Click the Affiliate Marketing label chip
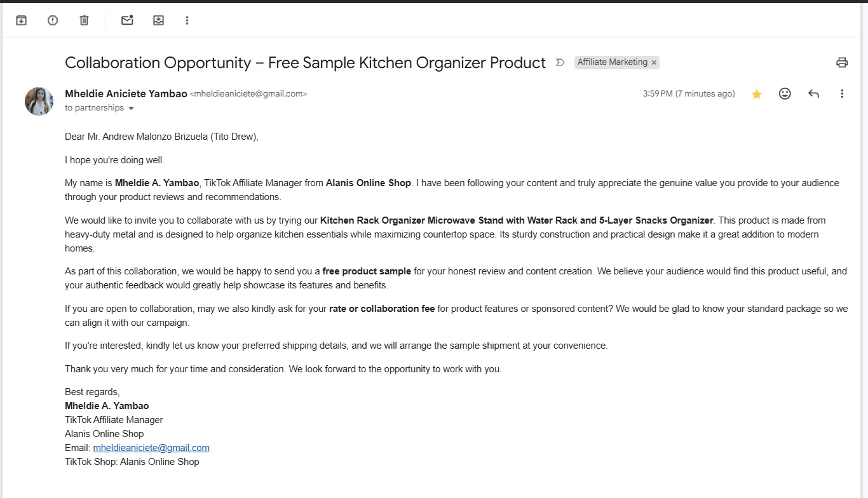868x498 pixels. point(613,62)
